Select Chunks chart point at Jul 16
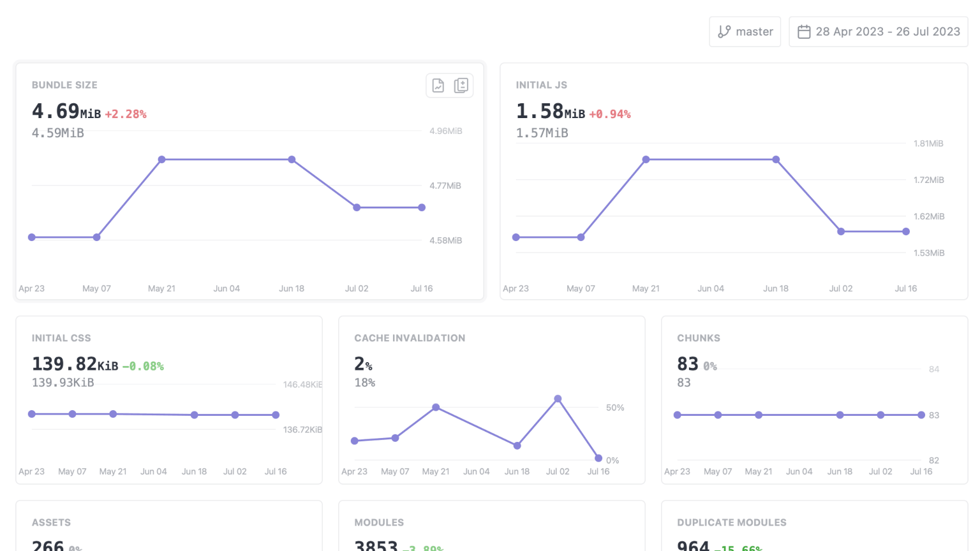The height and width of the screenshot is (551, 980). tap(921, 415)
